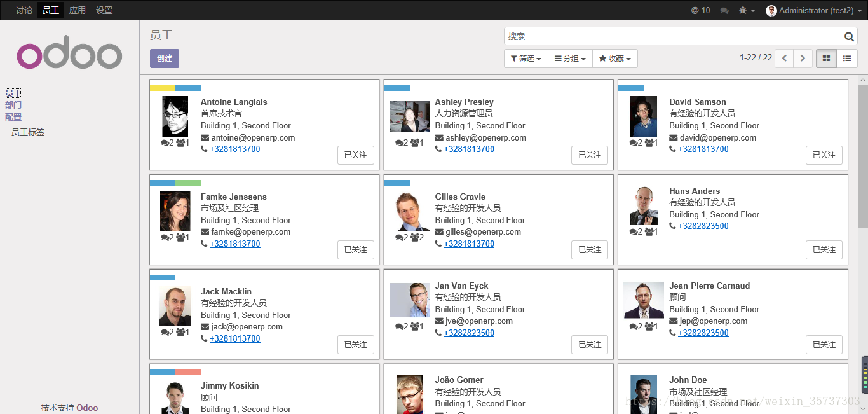This screenshot has height=414, width=868.
Task: Click Odoo link in 技术支持 footer
Action: (87, 408)
